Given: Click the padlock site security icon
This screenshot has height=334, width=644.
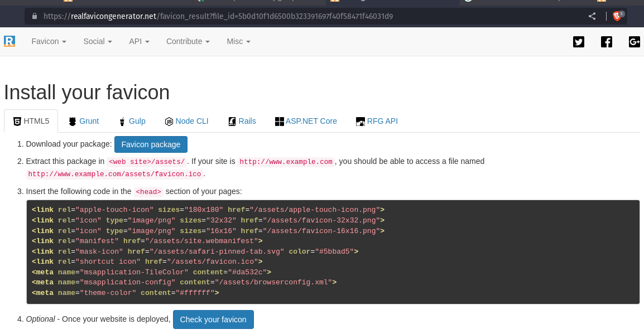Looking at the screenshot, I should pos(35,16).
